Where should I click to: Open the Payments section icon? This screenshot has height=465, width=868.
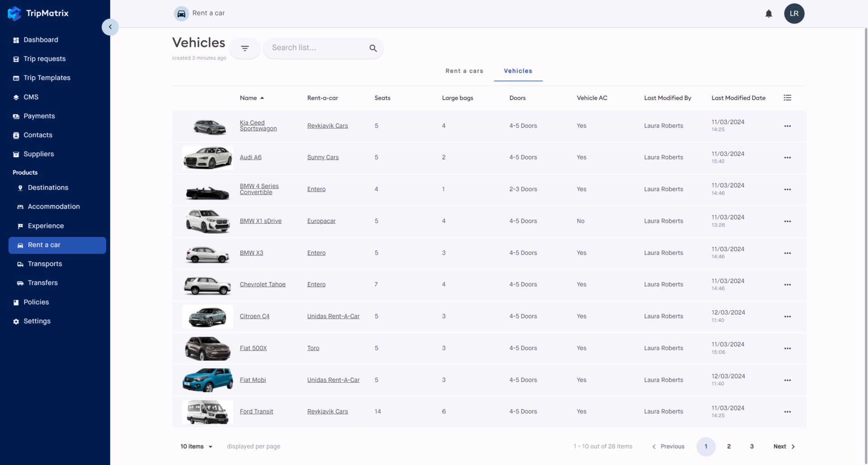tap(15, 116)
